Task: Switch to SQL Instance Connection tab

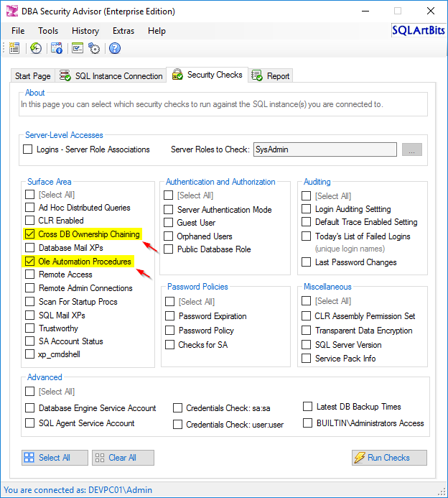Action: pos(111,76)
